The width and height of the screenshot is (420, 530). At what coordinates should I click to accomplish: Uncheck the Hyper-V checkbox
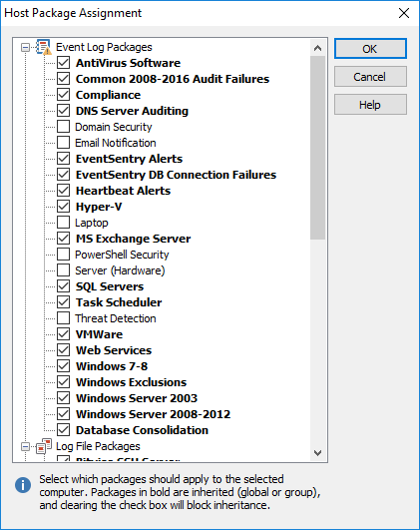64,207
